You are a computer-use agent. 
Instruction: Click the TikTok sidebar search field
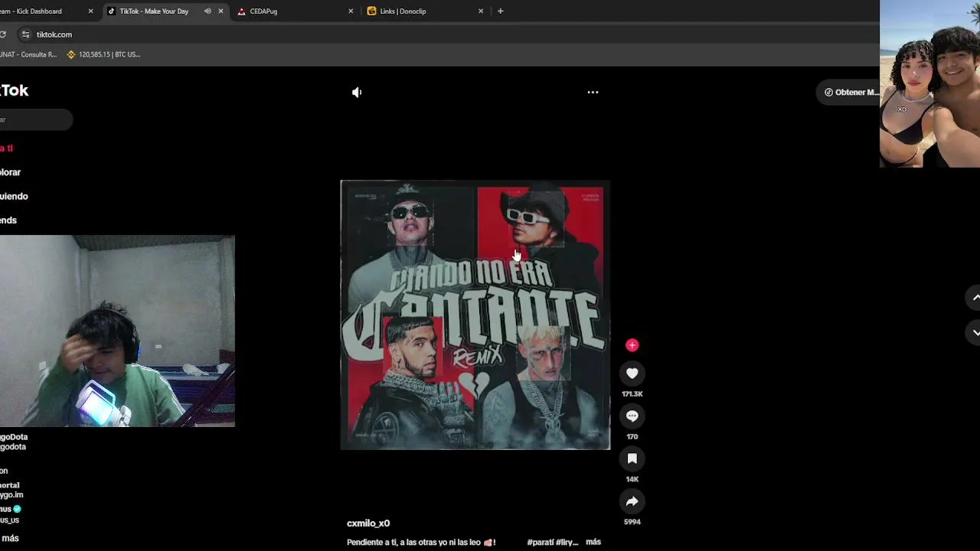36,119
